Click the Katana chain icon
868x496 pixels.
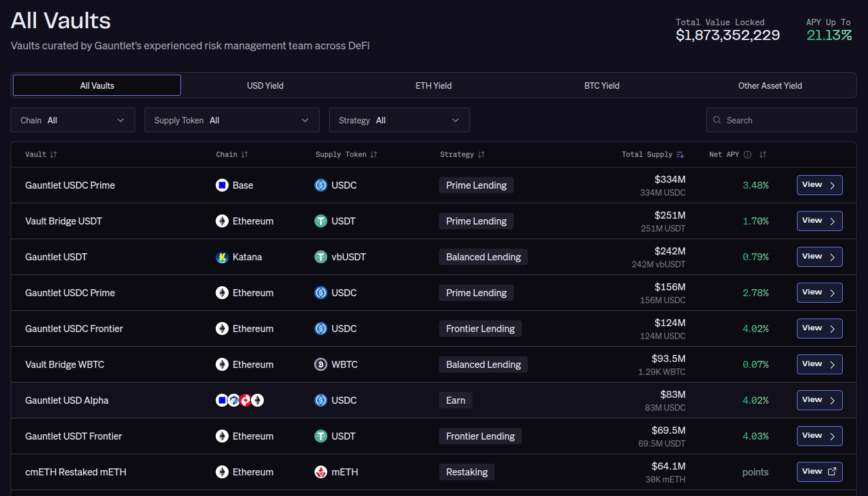(222, 257)
